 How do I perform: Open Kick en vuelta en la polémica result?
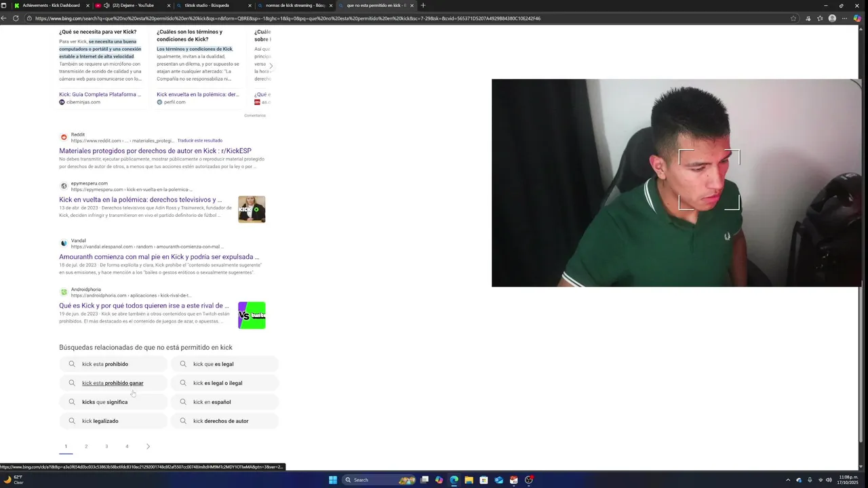click(x=140, y=200)
